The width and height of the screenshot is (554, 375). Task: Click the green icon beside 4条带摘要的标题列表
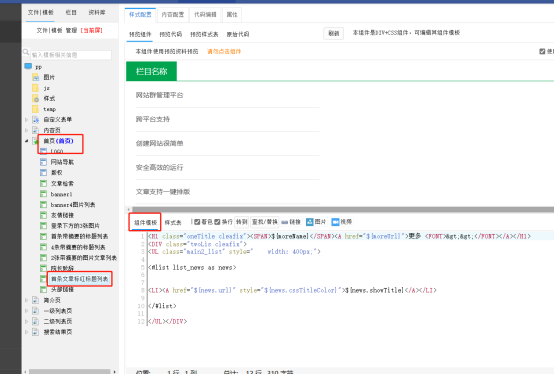tap(43, 247)
